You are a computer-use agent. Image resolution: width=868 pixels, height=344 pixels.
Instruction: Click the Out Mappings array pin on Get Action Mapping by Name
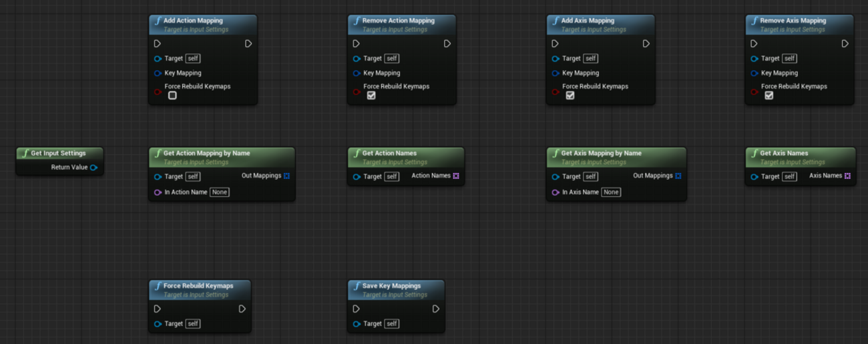(x=286, y=176)
